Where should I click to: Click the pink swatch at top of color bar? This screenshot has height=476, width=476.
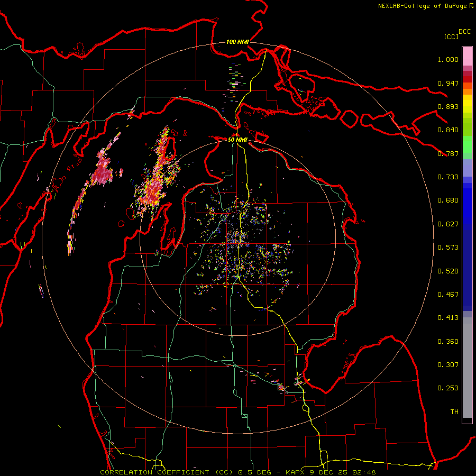pos(467,56)
